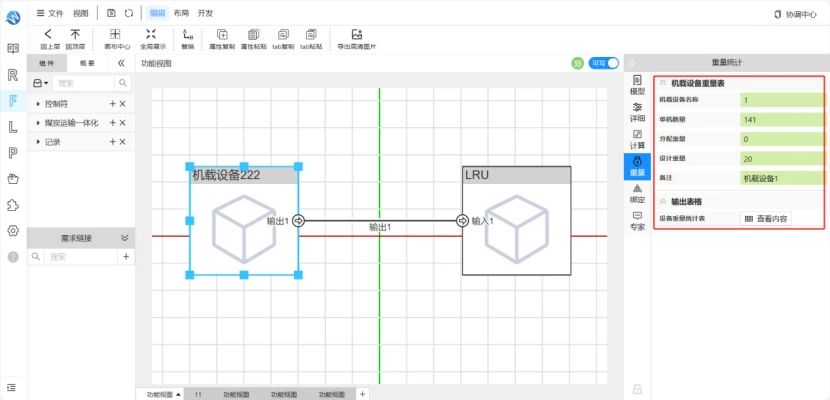Select the R view in left sidebar
Screen dimensions: 830x400
click(13, 75)
